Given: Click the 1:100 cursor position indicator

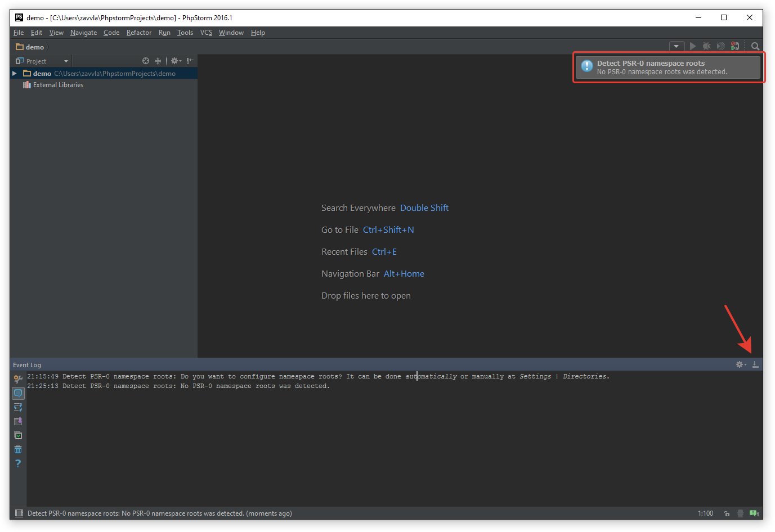Looking at the screenshot, I should [705, 513].
